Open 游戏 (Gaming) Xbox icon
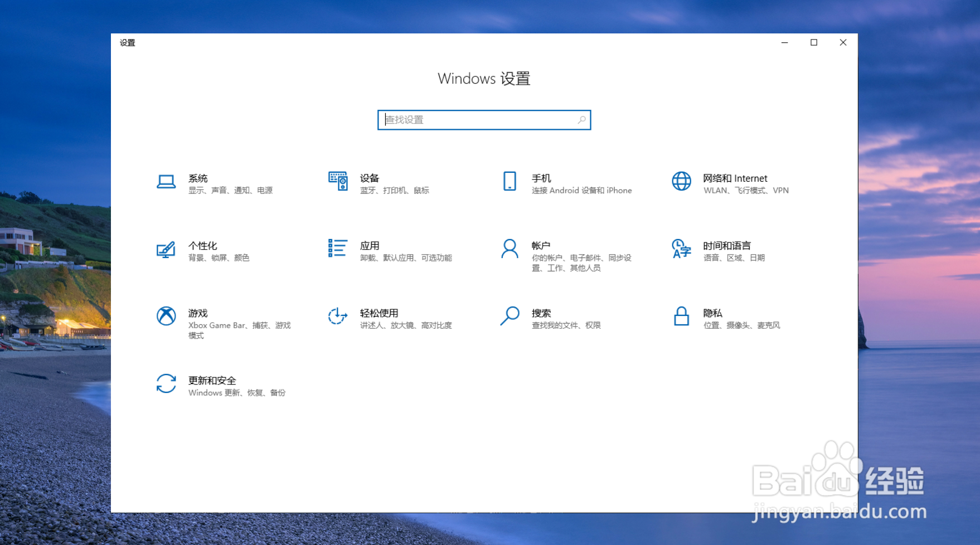The height and width of the screenshot is (545, 980). (166, 317)
